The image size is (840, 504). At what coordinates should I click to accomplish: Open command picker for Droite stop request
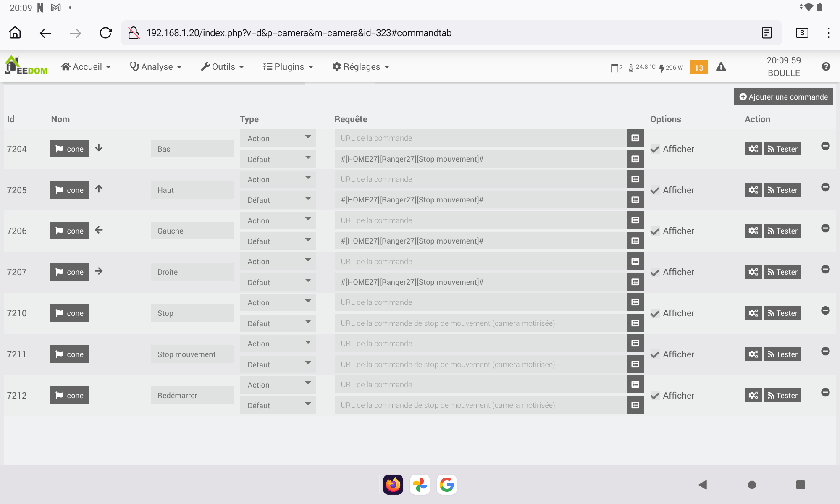tap(635, 282)
